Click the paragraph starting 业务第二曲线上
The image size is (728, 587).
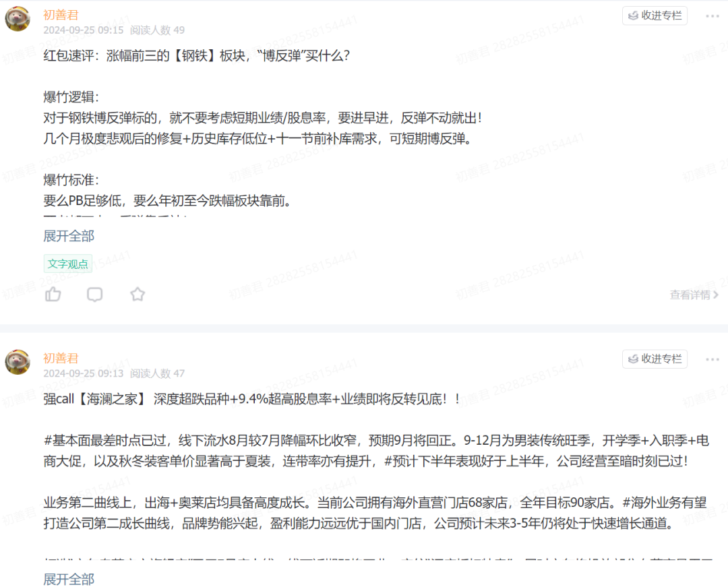(x=375, y=513)
